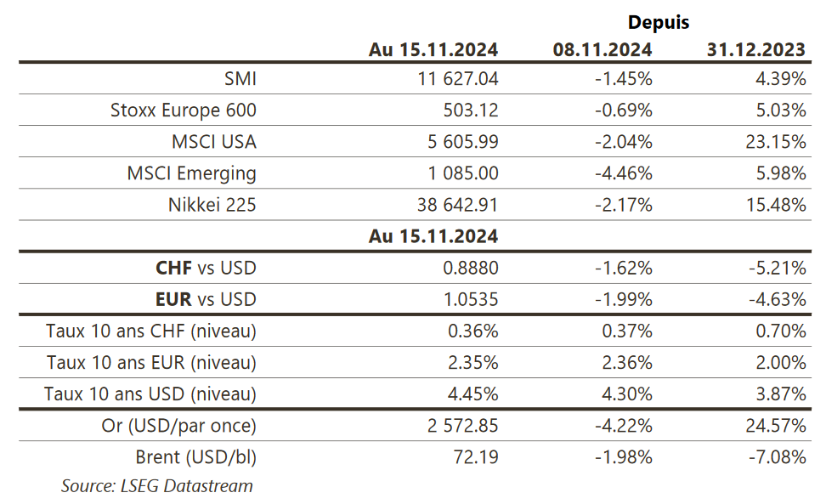
Task: Click the SMI row label
Action: (240, 79)
